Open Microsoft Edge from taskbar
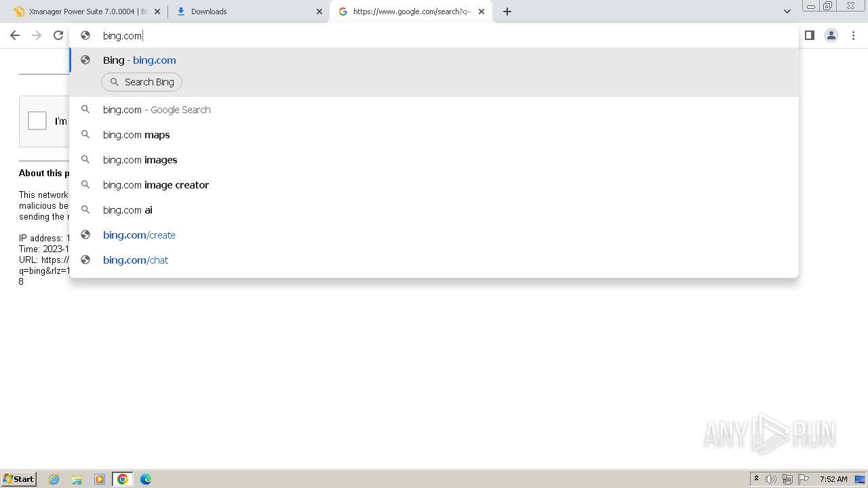The width and height of the screenshot is (868, 488). 146,479
